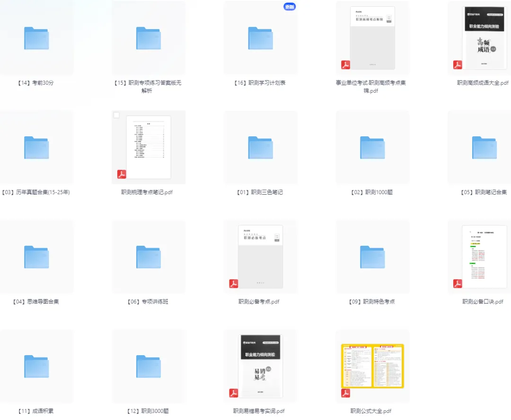Open 职测必备考点 PDF thumbnail
This screenshot has width=511, height=420.
tap(260, 257)
